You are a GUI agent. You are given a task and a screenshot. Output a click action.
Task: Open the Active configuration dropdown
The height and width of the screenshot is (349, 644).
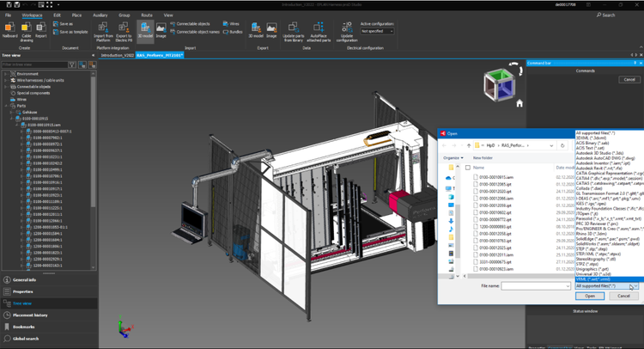[x=377, y=31]
